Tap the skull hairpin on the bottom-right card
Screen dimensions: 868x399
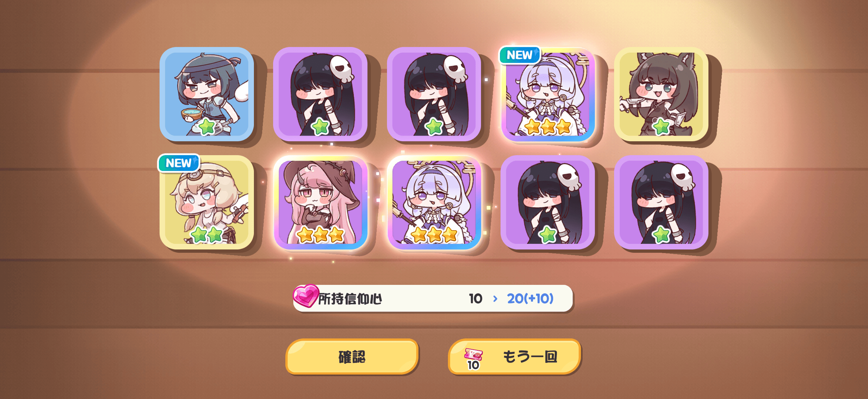pos(683,177)
